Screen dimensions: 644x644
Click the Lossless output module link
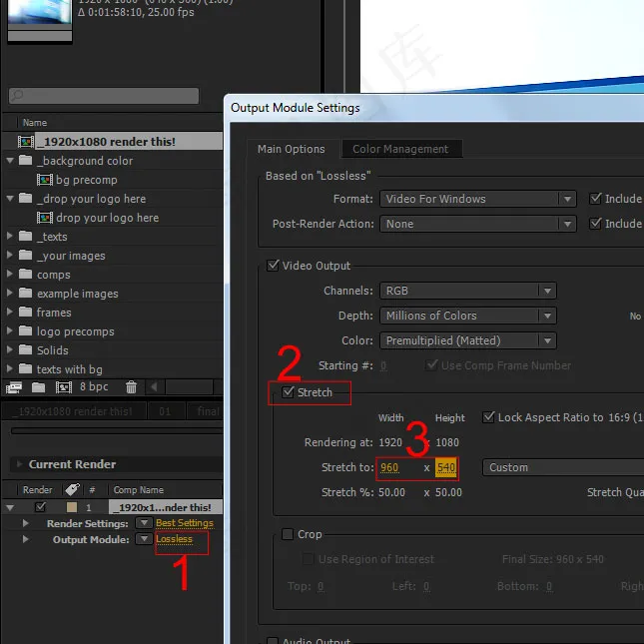coord(175,539)
